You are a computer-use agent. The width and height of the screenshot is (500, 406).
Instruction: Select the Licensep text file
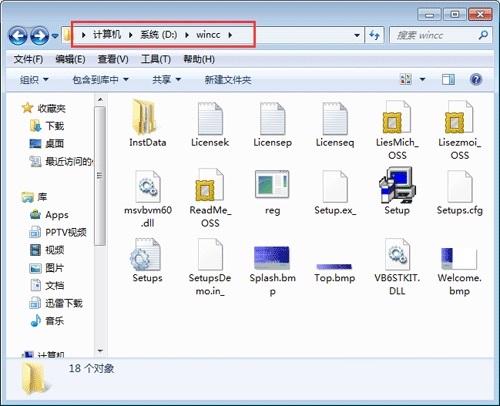272,123
